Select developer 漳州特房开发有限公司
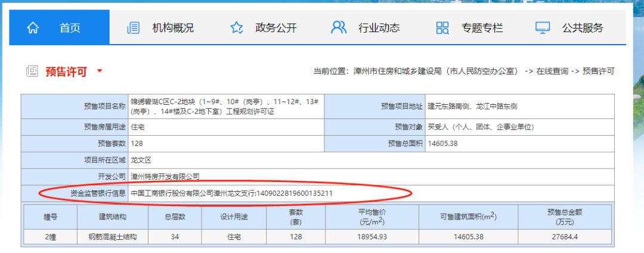This screenshot has width=644, height=253. coord(165,177)
